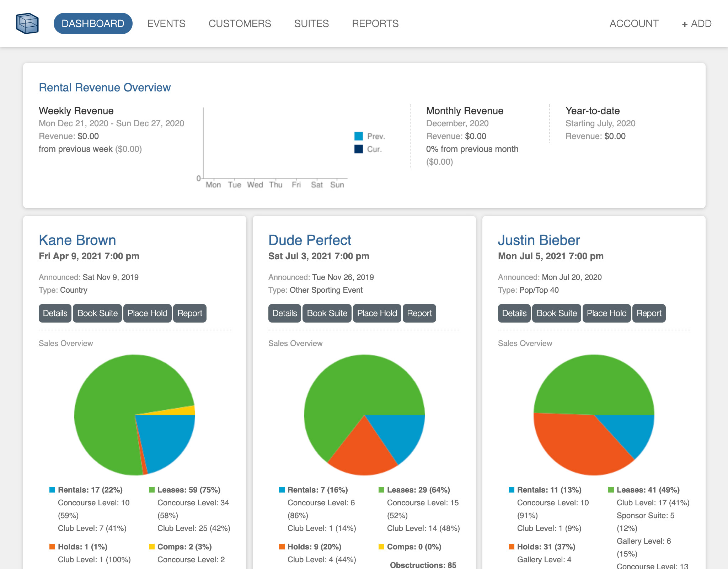
Task: Place Hold on Justin Bieber event
Action: coord(607,313)
